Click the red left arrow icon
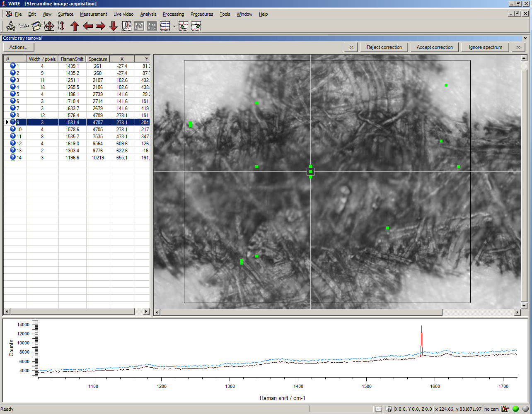This screenshot has height=414, width=532. point(88,26)
